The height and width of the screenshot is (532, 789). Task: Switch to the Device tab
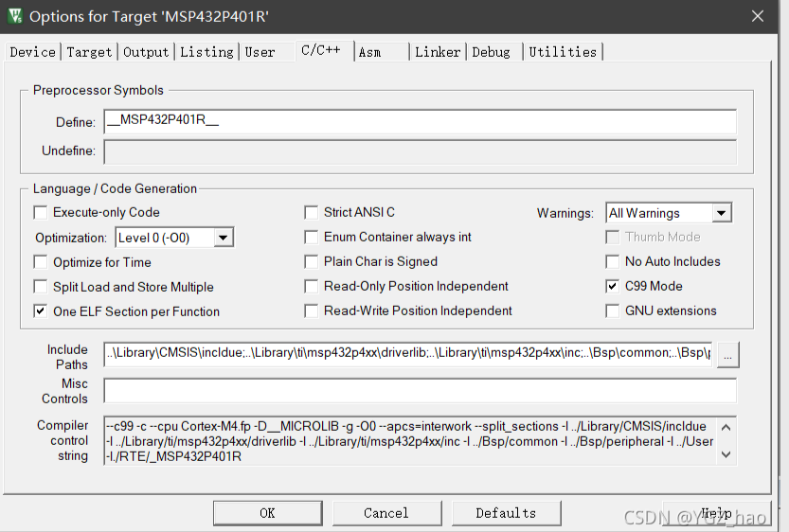point(33,52)
